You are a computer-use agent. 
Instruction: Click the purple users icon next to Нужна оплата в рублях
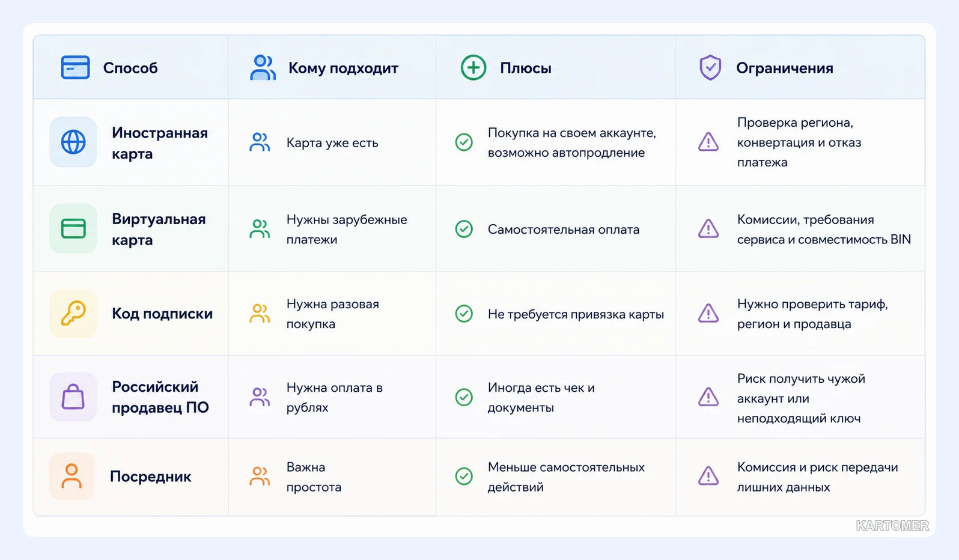coord(260,397)
